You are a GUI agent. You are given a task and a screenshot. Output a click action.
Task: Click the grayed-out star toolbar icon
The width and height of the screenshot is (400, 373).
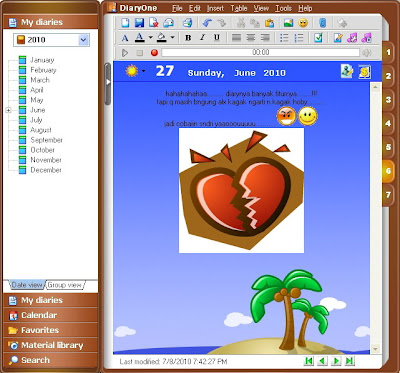tap(342, 23)
